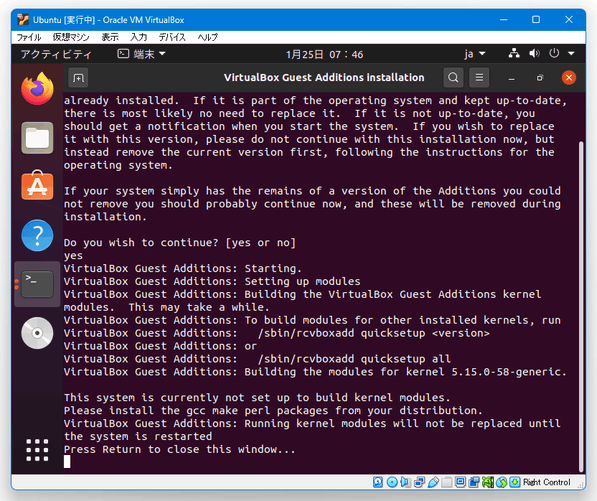Click the GNOME network status icon

tap(514, 53)
